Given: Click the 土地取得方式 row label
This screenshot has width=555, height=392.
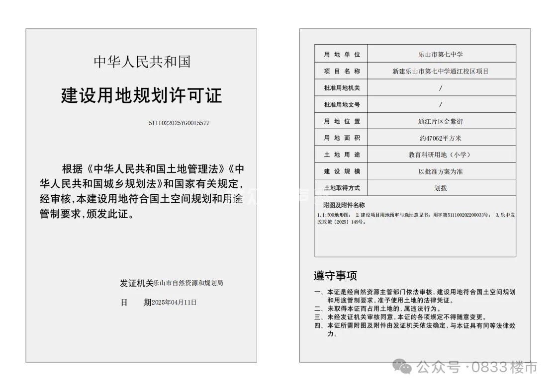Looking at the screenshot, I should click(342, 188).
